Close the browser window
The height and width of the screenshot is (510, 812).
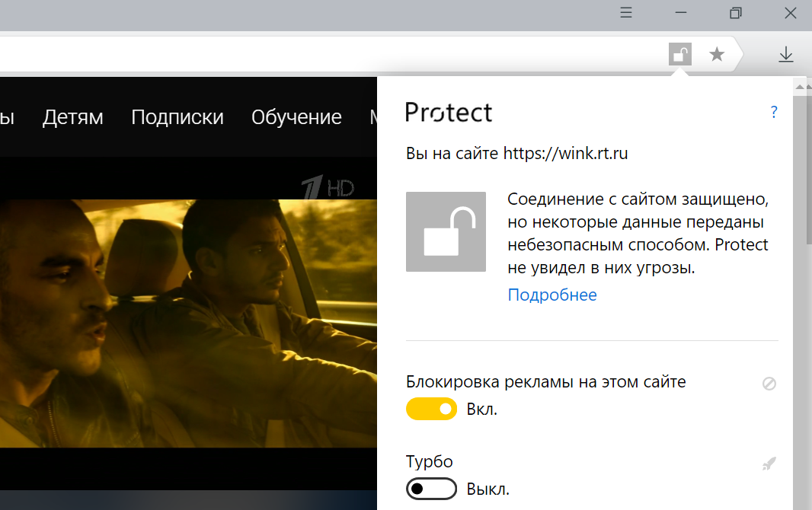pos(790,13)
